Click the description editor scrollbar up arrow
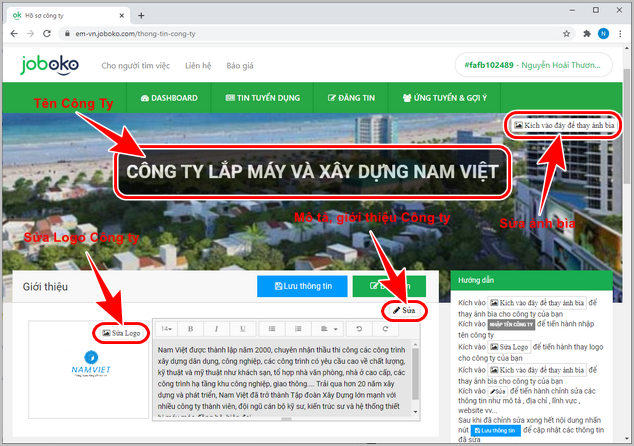Screen dimensions: 634x446 [415, 345]
